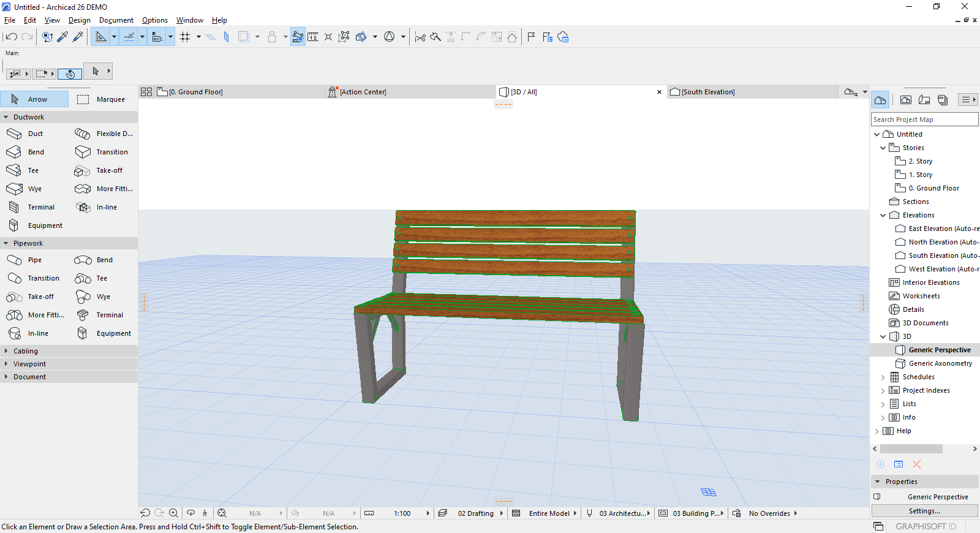This screenshot has width=980, height=533.
Task: Toggle the quick selection magnet button
Action: point(70,74)
